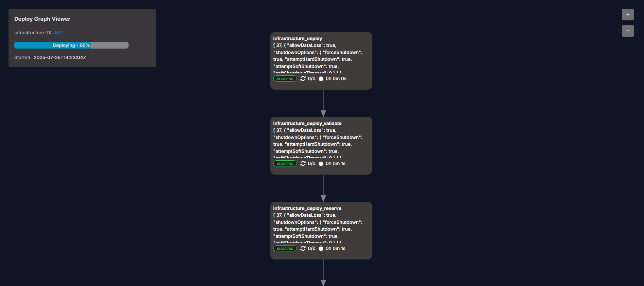Select the infrastructure_deploy_validate node title
Screen dimensions: 644x286
coord(307,123)
